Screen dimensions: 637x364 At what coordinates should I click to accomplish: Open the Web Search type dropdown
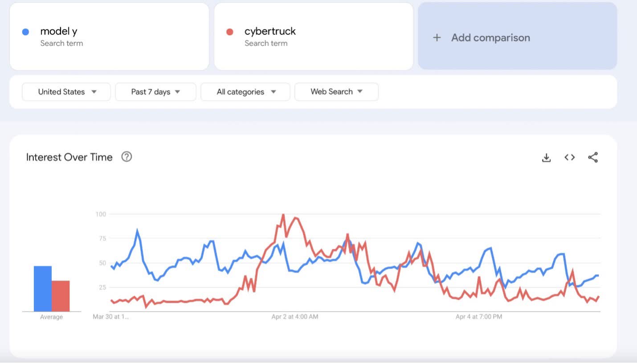tap(336, 92)
